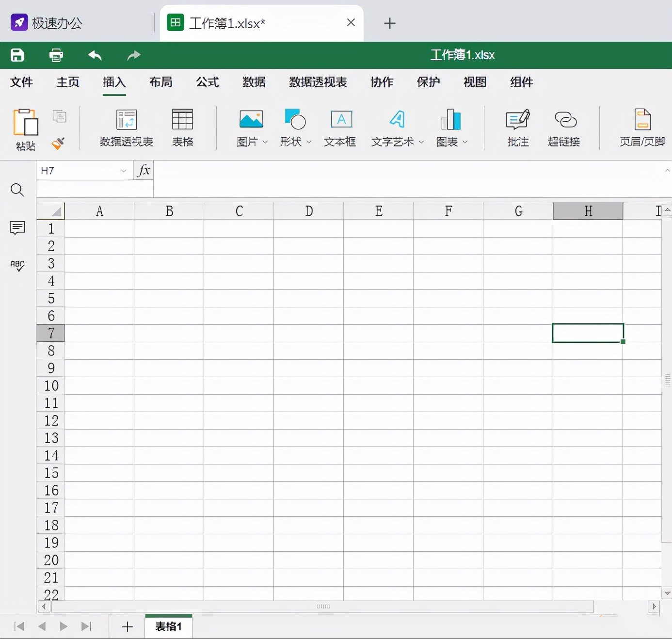Click the horizontal scrollbar left arrow

click(x=44, y=607)
